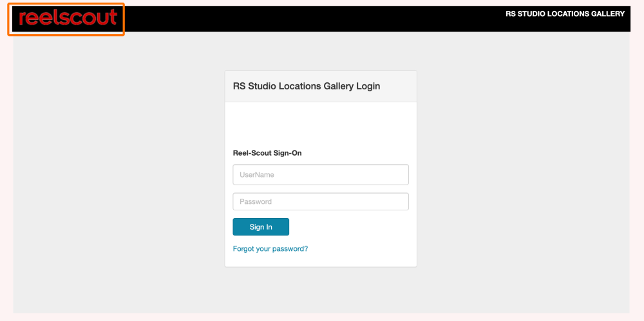Click the word GALLERY in top-right header
The height and width of the screenshot is (321, 644).
608,14
